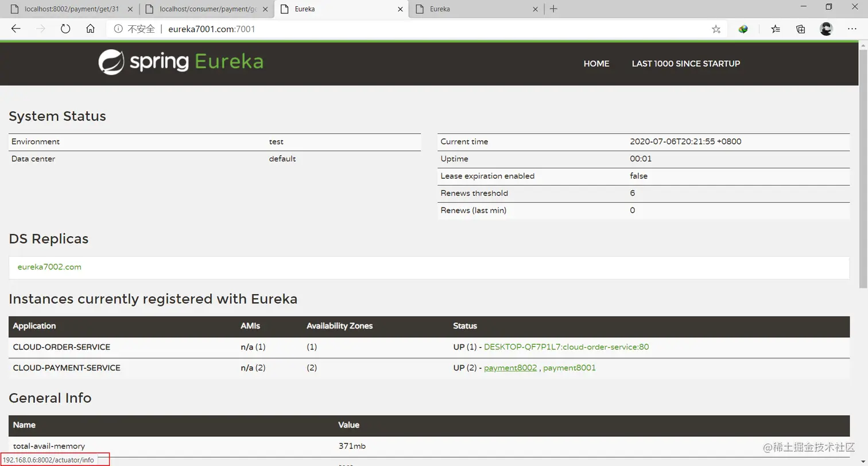Click the DS Replicas heading

click(x=49, y=238)
